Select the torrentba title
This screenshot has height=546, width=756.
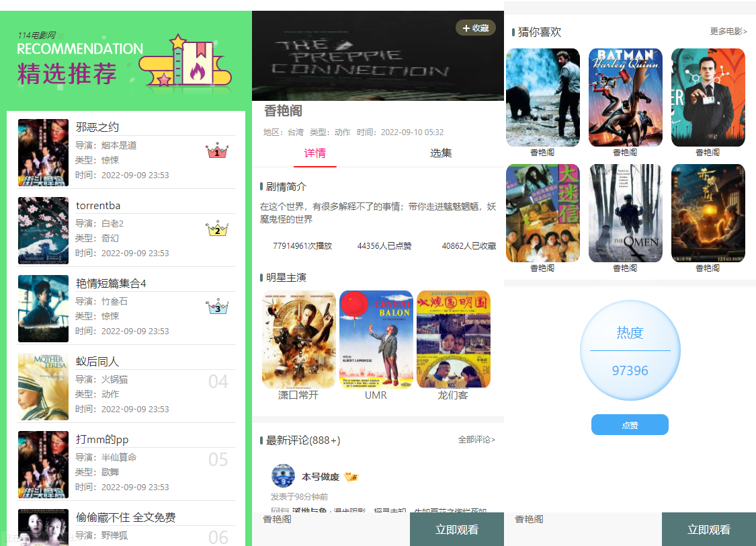tap(98, 206)
